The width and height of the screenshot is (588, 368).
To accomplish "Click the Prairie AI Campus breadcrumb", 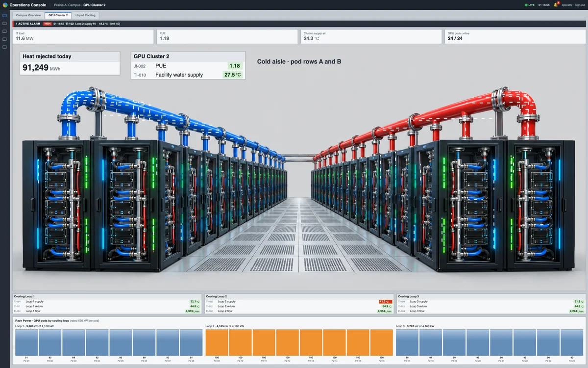I will (68, 4).
